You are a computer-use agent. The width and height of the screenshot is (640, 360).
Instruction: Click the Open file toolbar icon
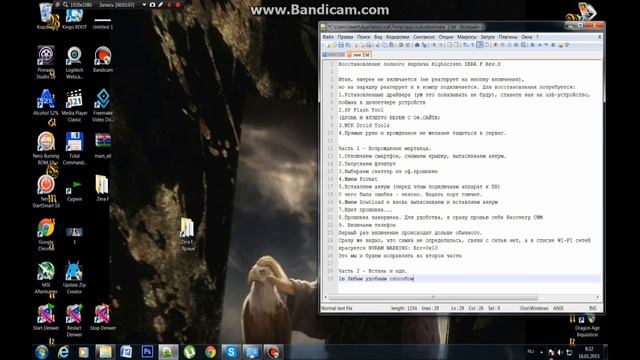pos(333,45)
